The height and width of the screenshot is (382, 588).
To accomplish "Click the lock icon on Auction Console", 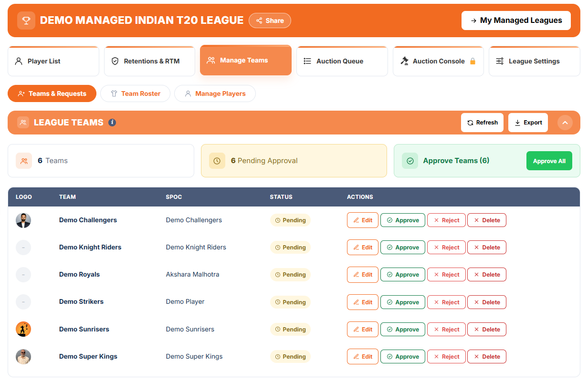I will (473, 61).
